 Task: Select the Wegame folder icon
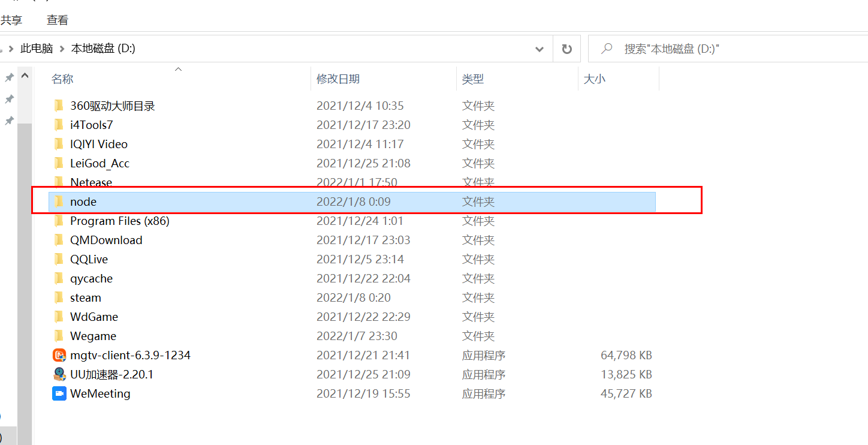(59, 336)
